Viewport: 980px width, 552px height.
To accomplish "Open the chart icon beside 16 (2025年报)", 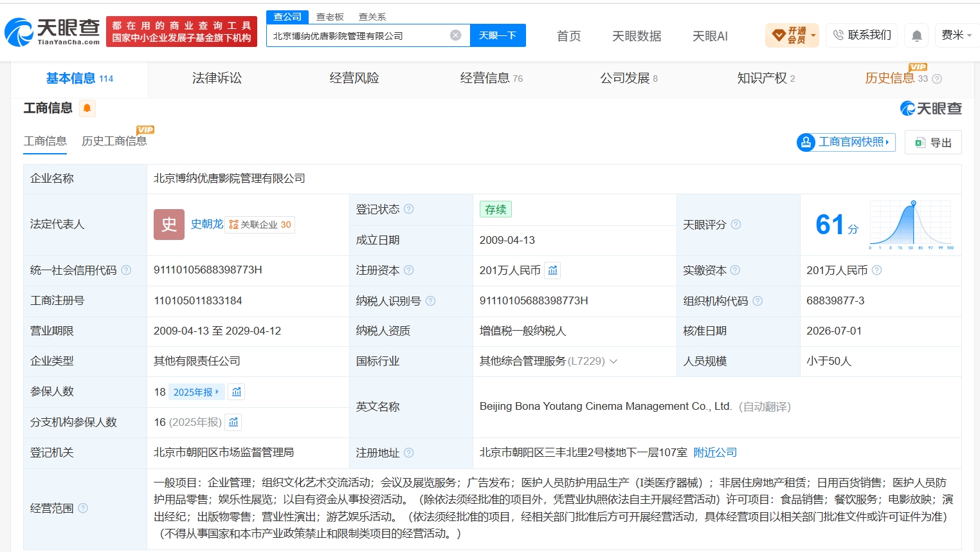I will tap(233, 422).
